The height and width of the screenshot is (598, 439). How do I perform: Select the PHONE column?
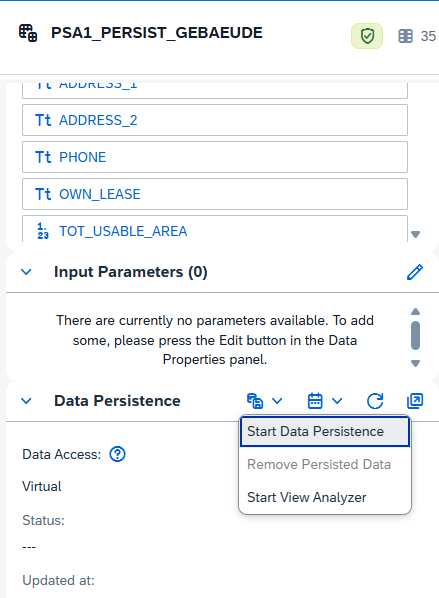(215, 157)
